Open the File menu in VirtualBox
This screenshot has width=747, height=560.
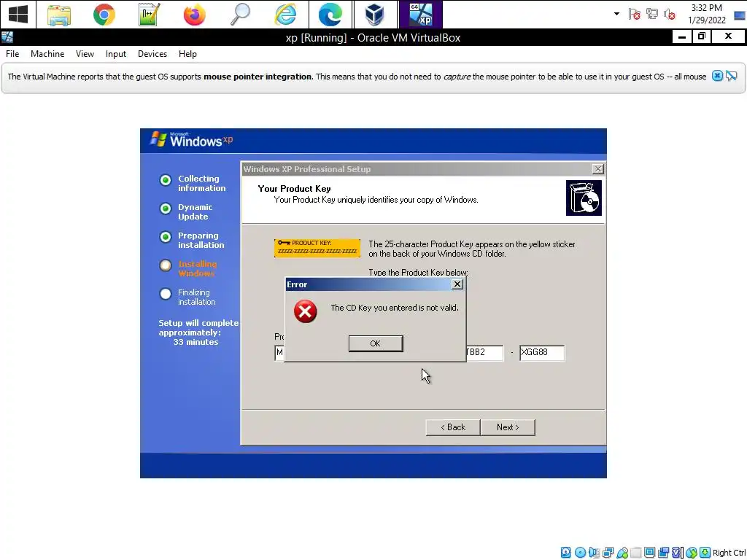pos(12,54)
